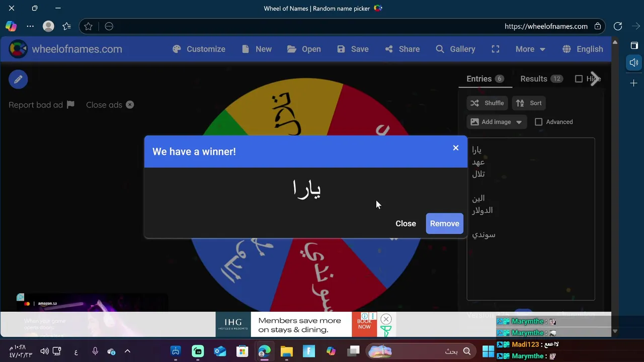Click the site lock icon

tap(598, 26)
